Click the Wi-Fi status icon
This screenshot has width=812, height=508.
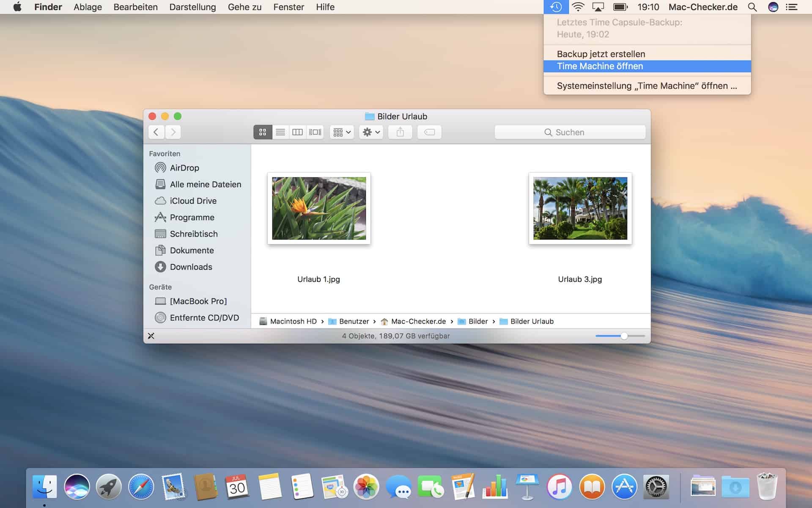[x=578, y=7]
